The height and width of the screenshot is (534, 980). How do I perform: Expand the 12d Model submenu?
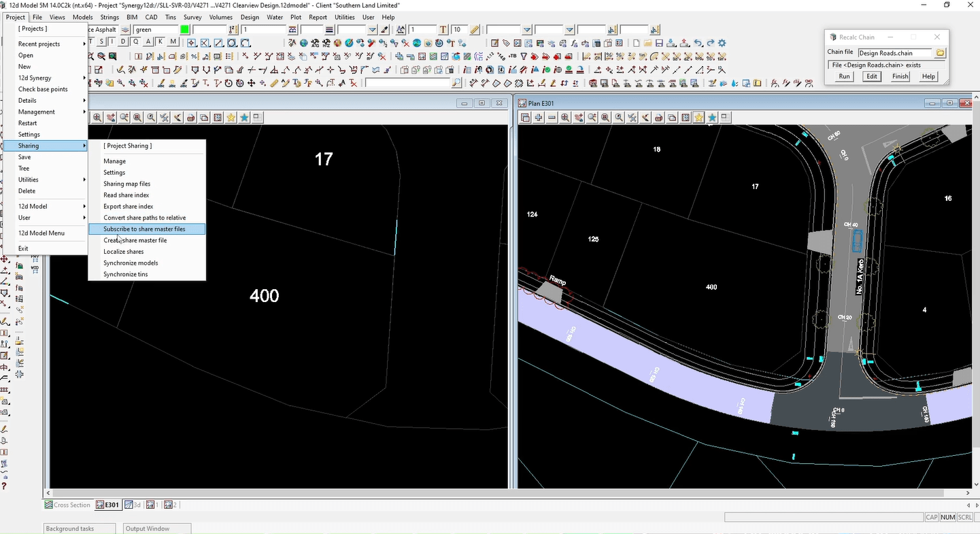46,206
